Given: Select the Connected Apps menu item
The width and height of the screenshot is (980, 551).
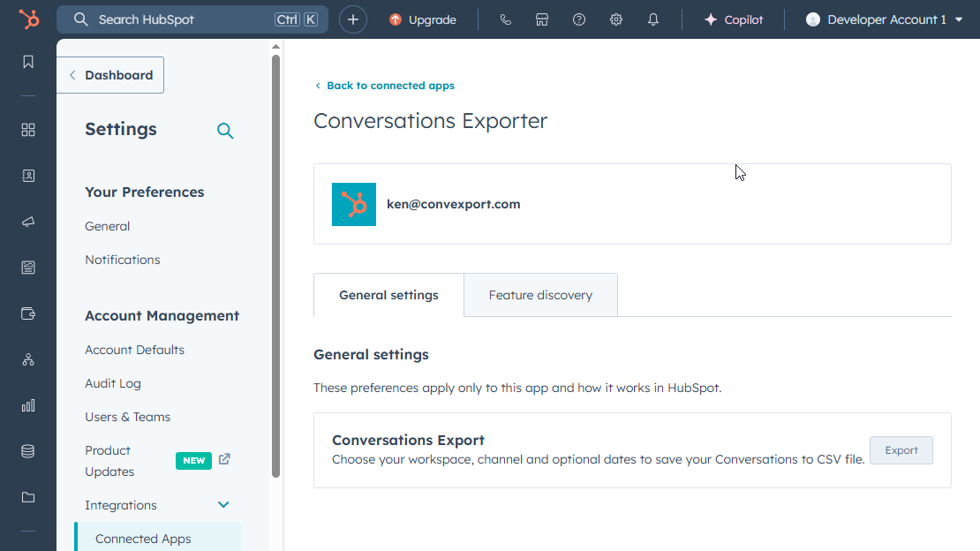Looking at the screenshot, I should (142, 538).
